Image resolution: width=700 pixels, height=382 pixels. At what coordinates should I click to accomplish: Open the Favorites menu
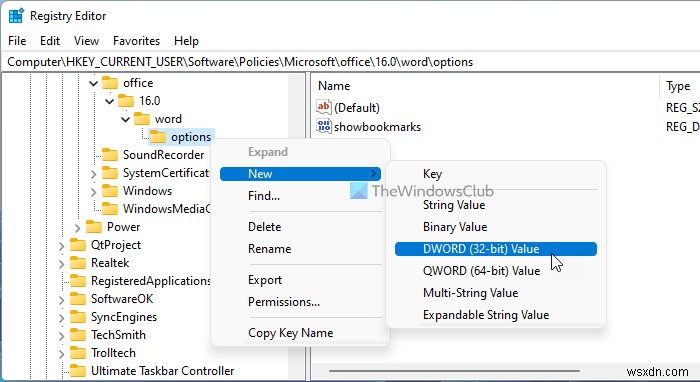136,41
